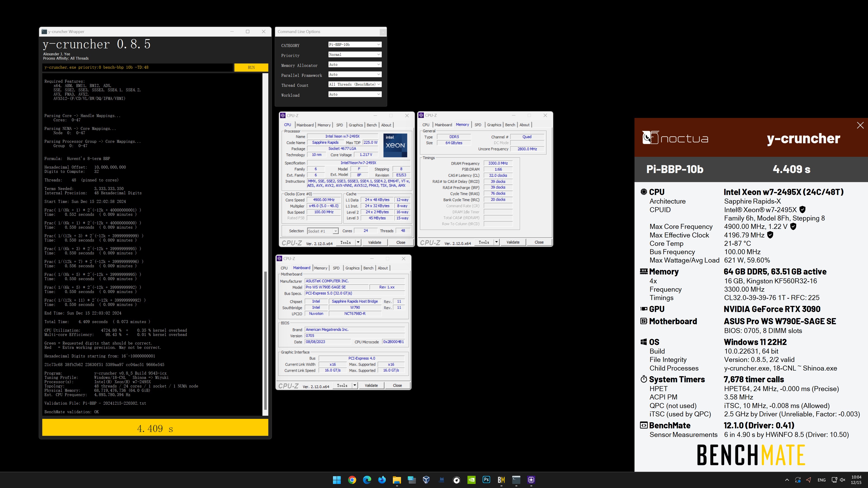Open the Priority dropdown set to Normal
This screenshot has width=868, height=488.
point(355,54)
